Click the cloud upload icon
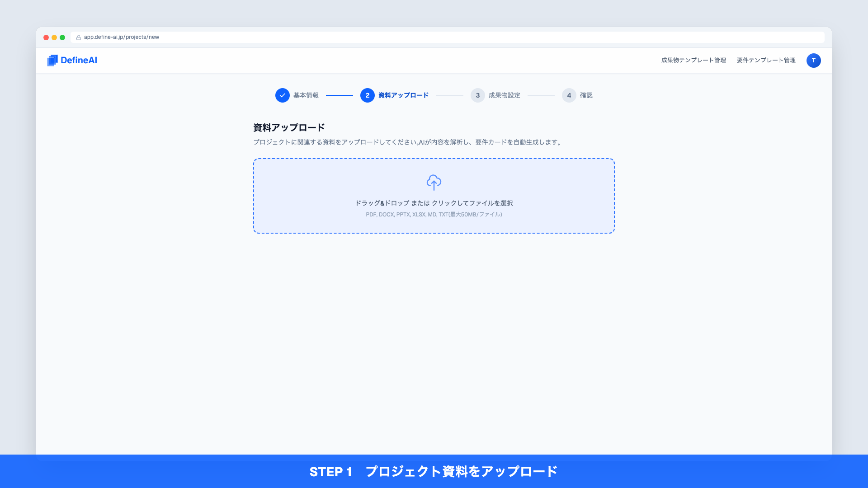The image size is (868, 488). [434, 182]
